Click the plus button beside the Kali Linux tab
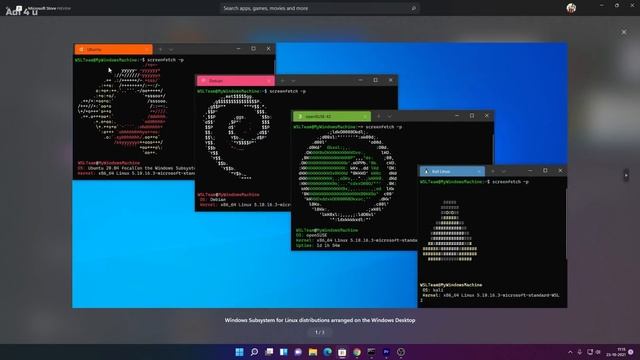The image size is (640, 360). [493, 171]
